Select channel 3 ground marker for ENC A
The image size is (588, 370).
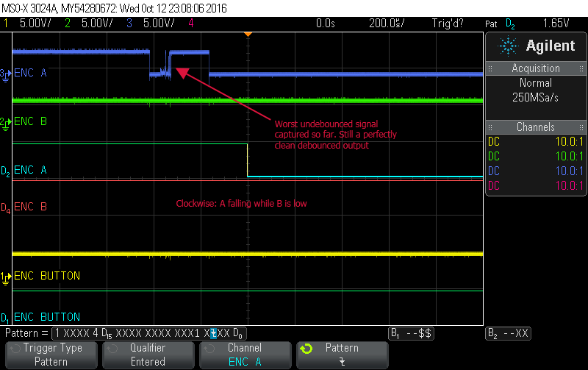pyautogui.click(x=5, y=74)
